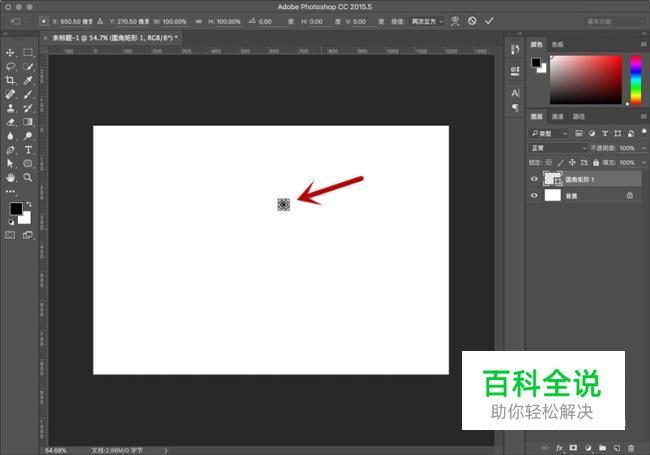The height and width of the screenshot is (455, 650).
Task: Open the Color panel flyout menu
Action: point(643,44)
